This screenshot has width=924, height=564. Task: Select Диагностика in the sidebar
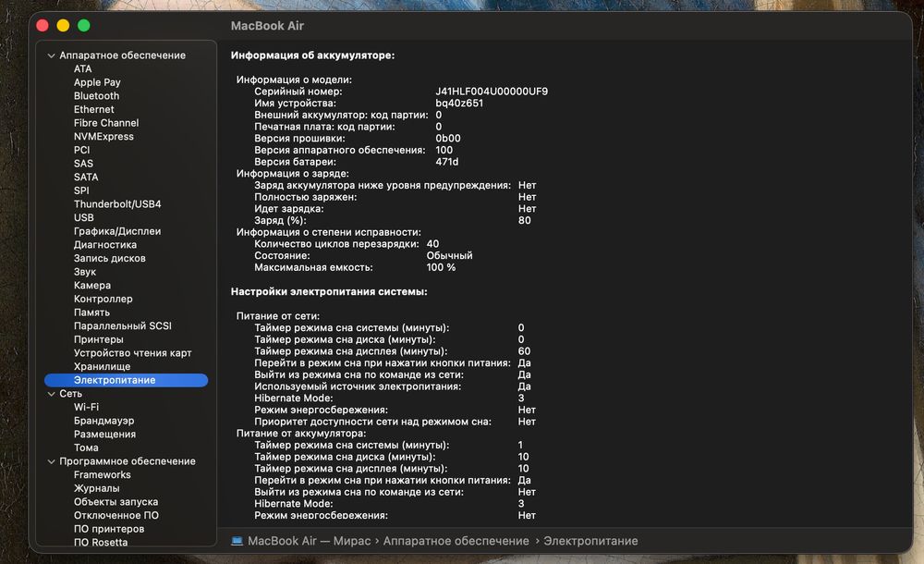pyautogui.click(x=105, y=245)
